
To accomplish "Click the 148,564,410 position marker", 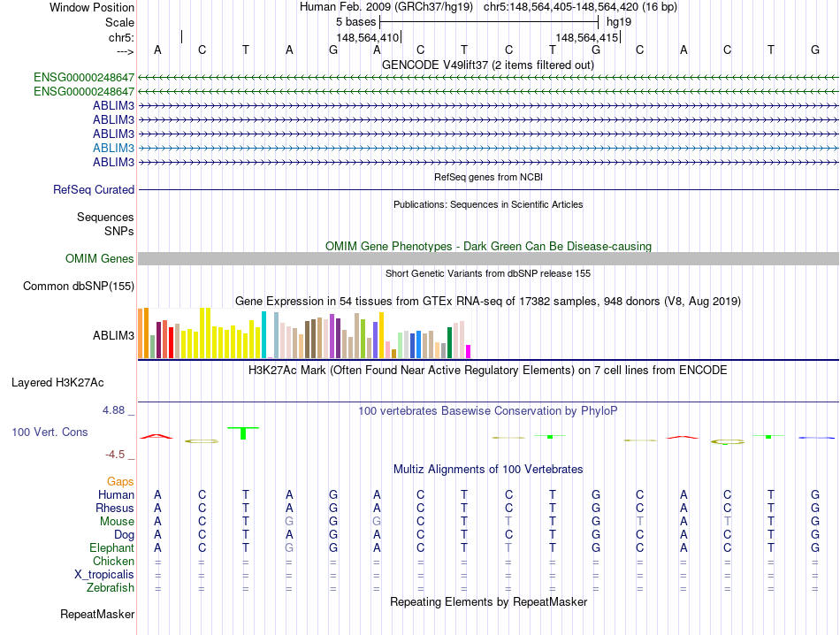I will (x=368, y=37).
